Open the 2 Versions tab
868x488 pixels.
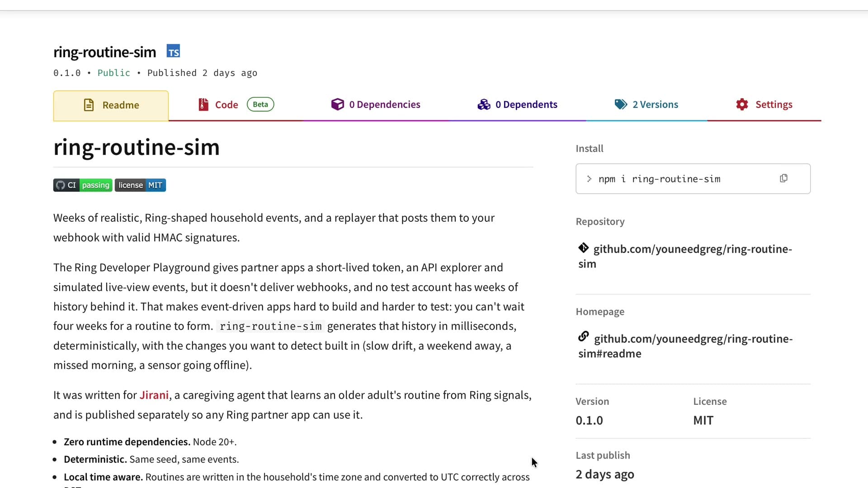point(646,105)
